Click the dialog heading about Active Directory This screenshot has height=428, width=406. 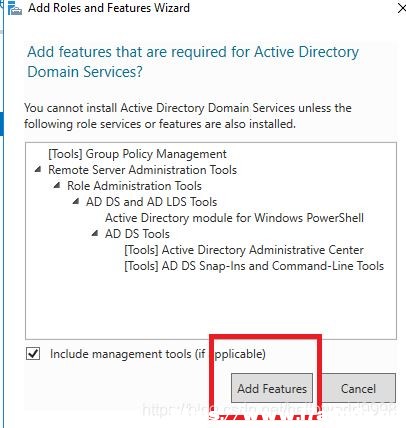(193, 62)
